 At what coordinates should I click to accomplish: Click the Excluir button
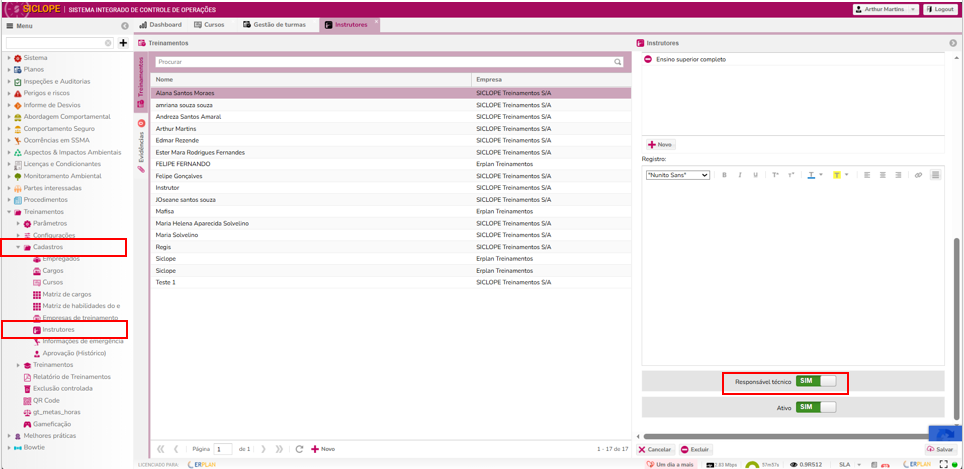(x=695, y=449)
